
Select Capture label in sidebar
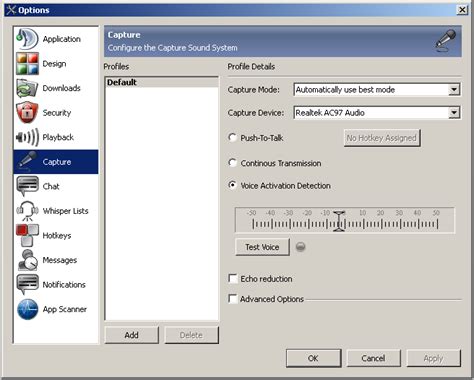(57, 162)
